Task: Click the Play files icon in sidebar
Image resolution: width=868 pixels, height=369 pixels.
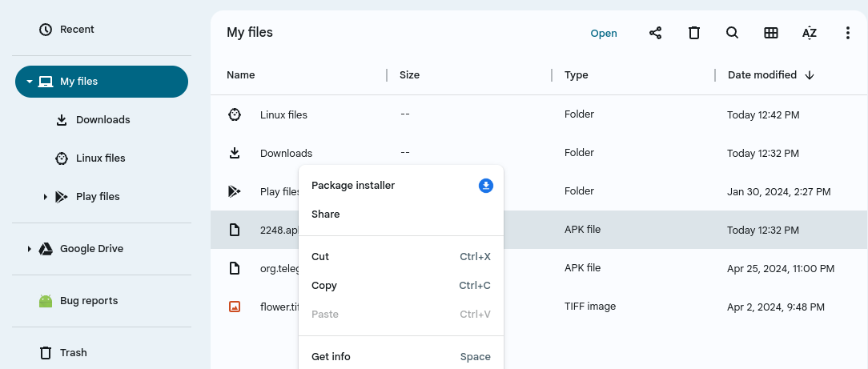Action: [62, 196]
